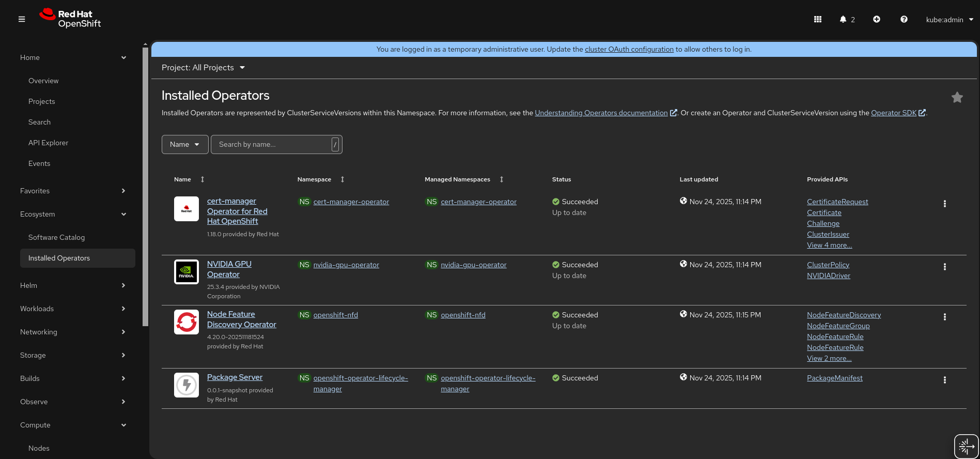This screenshot has height=459, width=980.
Task: Open kebab menu for Node Feature Discovery
Action: (945, 317)
